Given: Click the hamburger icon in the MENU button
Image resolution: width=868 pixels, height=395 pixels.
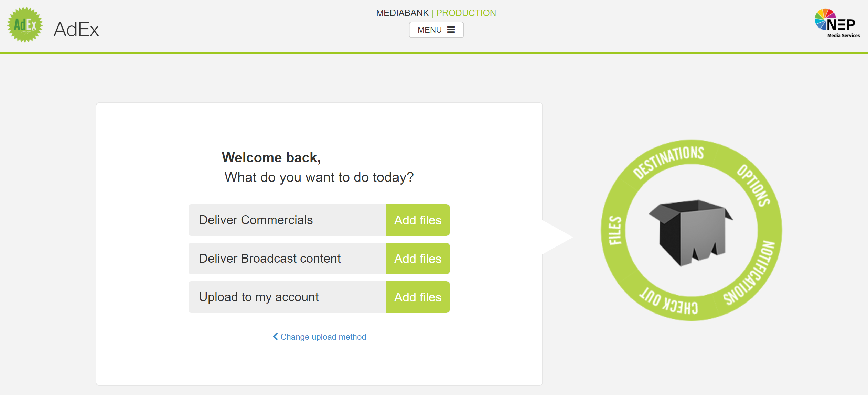Looking at the screenshot, I should click(x=451, y=30).
